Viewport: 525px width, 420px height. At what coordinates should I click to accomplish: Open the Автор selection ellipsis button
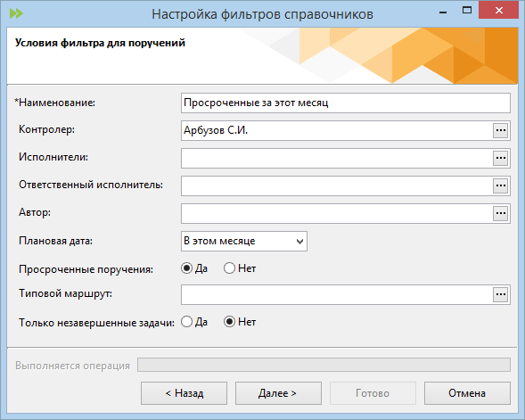501,213
